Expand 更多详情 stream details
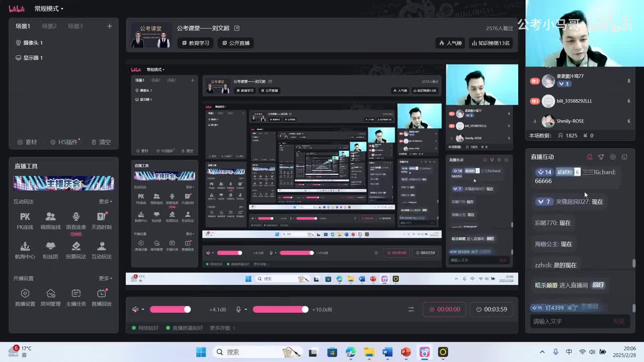Screen dimensions: 644x362 coord(222,328)
